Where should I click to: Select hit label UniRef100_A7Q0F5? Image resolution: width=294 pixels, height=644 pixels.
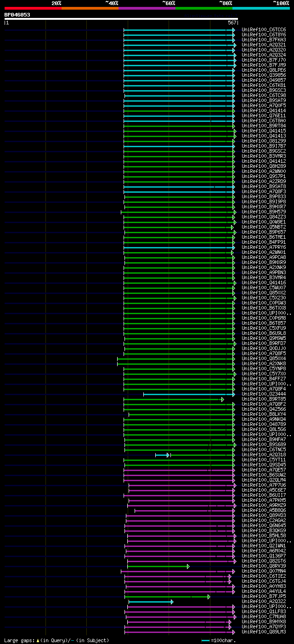click(264, 106)
